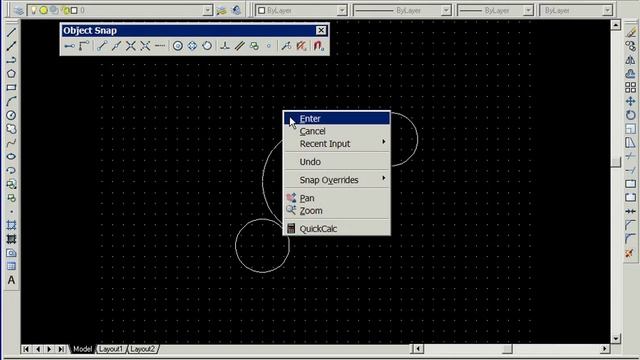Choose Zoom from the context menu
640x360 pixels.
point(337,211)
